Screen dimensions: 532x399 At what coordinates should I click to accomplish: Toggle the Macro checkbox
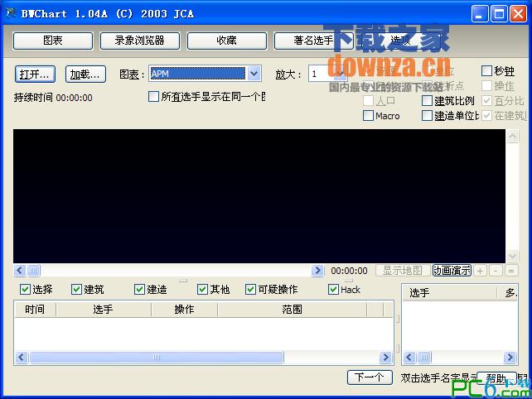pyautogui.click(x=368, y=116)
